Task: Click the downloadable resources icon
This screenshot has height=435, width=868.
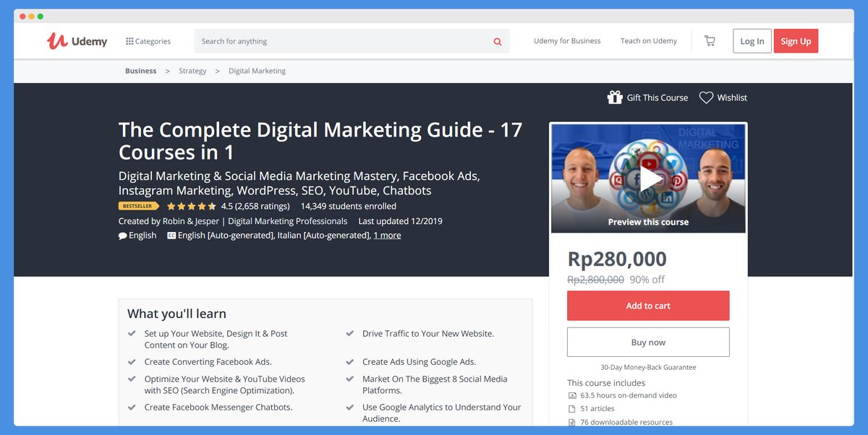Action: (x=572, y=422)
